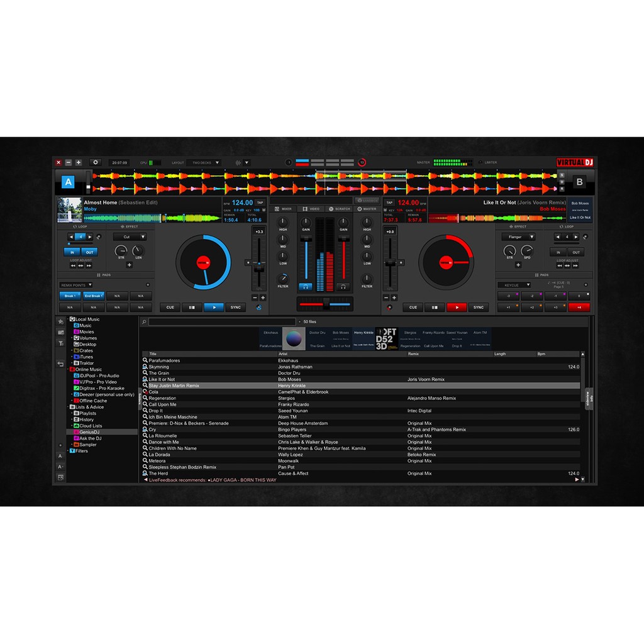Open the Layout 'Two Decks' dropdown
Image resolution: width=644 pixels, height=644 pixels.
[206, 162]
